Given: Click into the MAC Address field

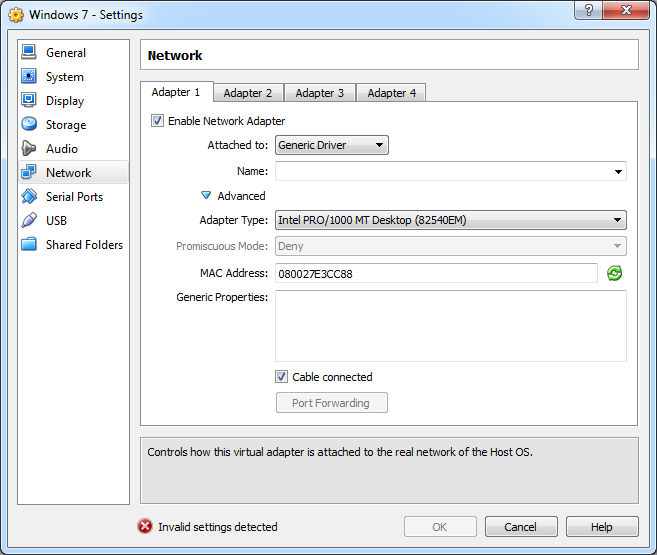Looking at the screenshot, I should [435, 273].
